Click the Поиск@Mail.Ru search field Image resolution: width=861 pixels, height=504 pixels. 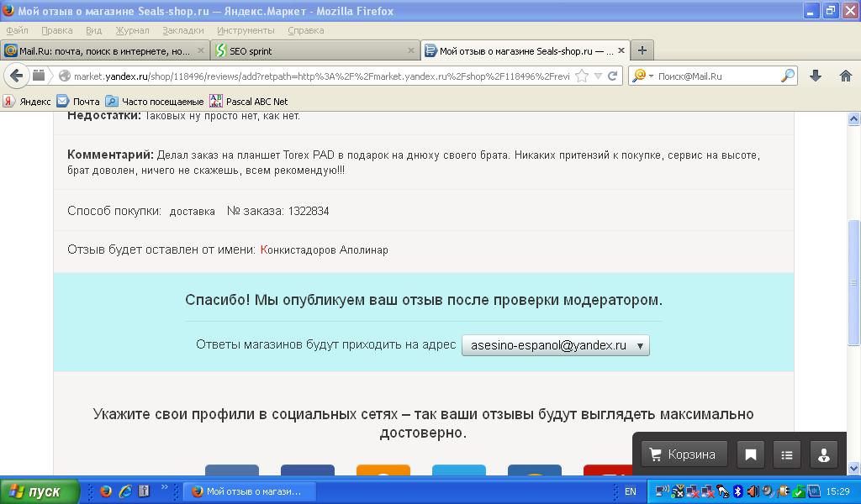pyautogui.click(x=716, y=76)
